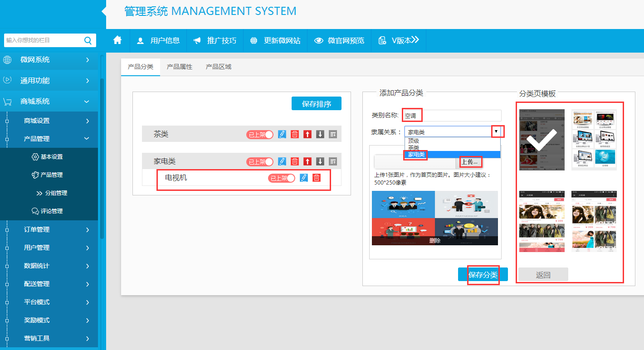
Task: Open the 隶属关系 dropdown arrow
Action: (496, 131)
